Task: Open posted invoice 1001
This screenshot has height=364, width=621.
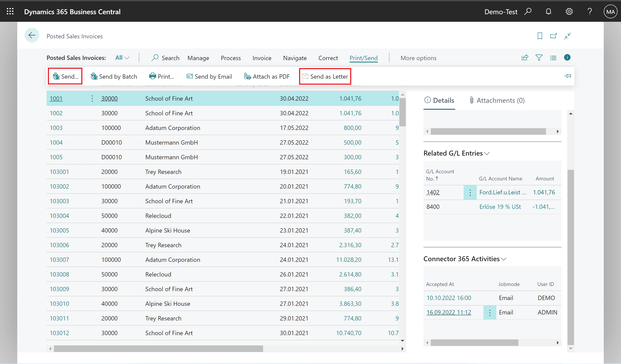Action: point(56,98)
